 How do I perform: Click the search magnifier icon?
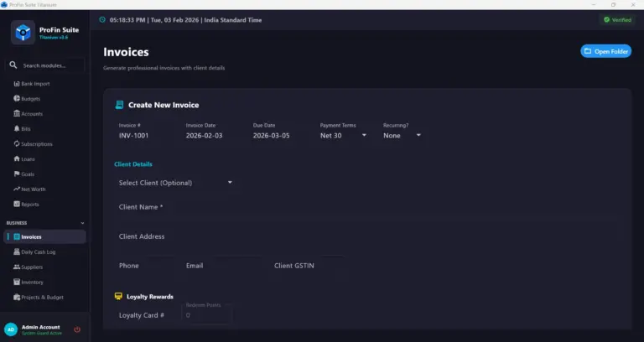13,65
